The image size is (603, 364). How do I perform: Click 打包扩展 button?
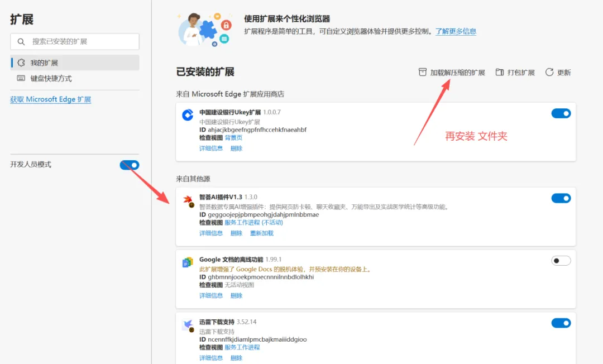click(515, 72)
